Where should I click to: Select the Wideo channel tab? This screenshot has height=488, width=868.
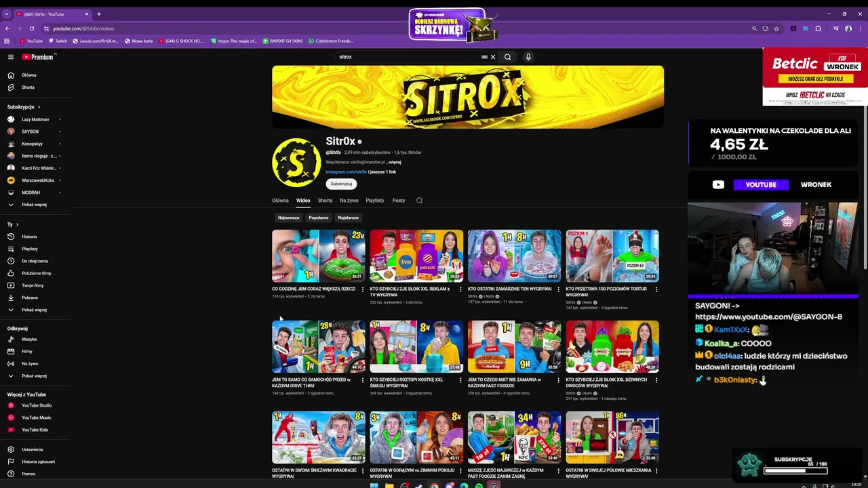pyautogui.click(x=303, y=201)
